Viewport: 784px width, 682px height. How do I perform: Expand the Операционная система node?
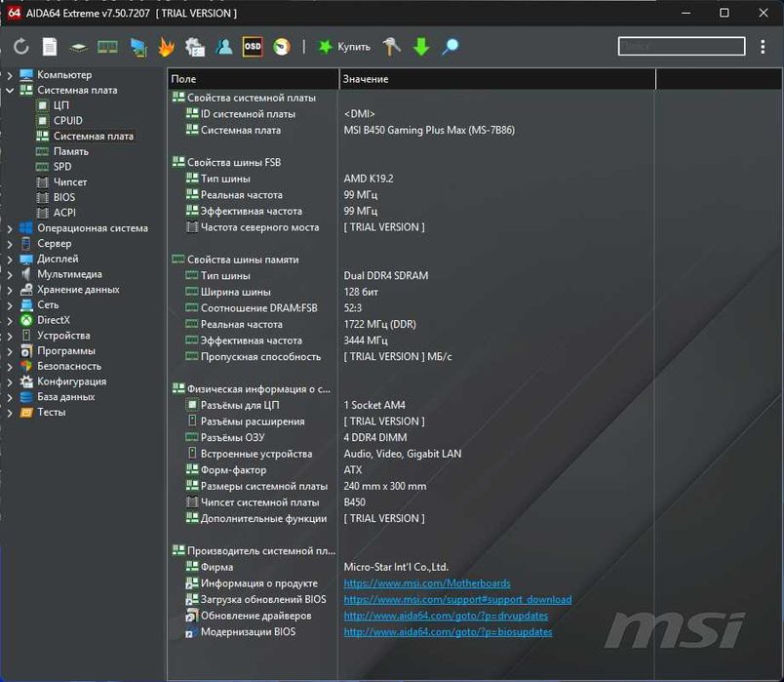tap(10, 228)
